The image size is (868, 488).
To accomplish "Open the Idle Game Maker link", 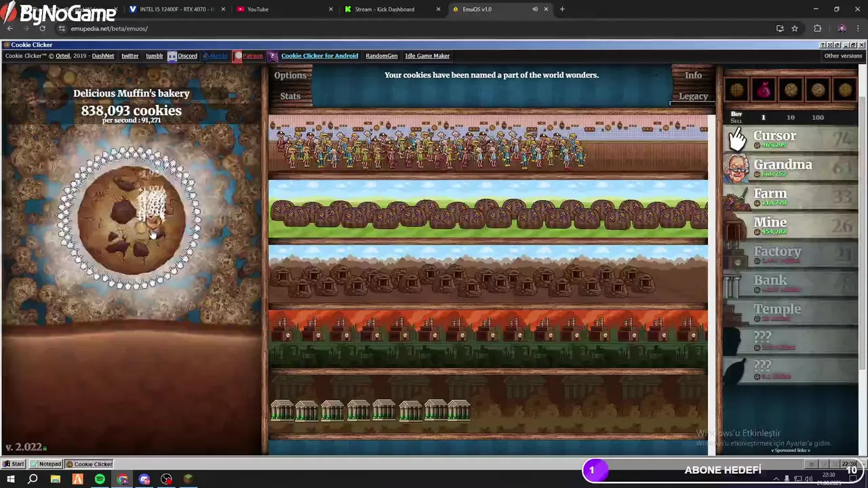I will (x=427, y=56).
